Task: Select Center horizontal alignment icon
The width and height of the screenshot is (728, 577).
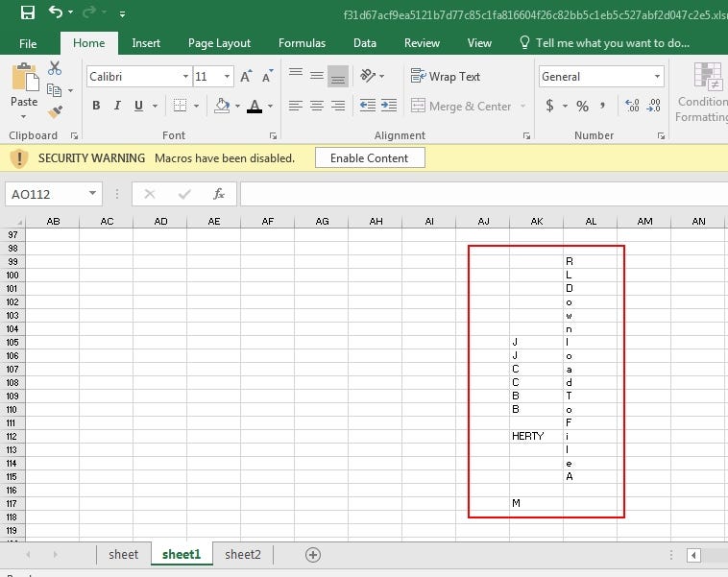Action: 317,106
